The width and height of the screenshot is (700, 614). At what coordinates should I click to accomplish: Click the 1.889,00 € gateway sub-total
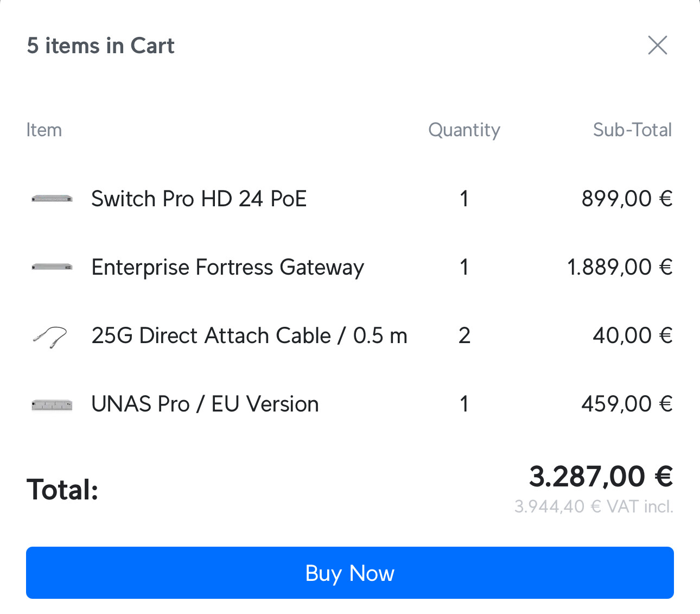(x=620, y=267)
